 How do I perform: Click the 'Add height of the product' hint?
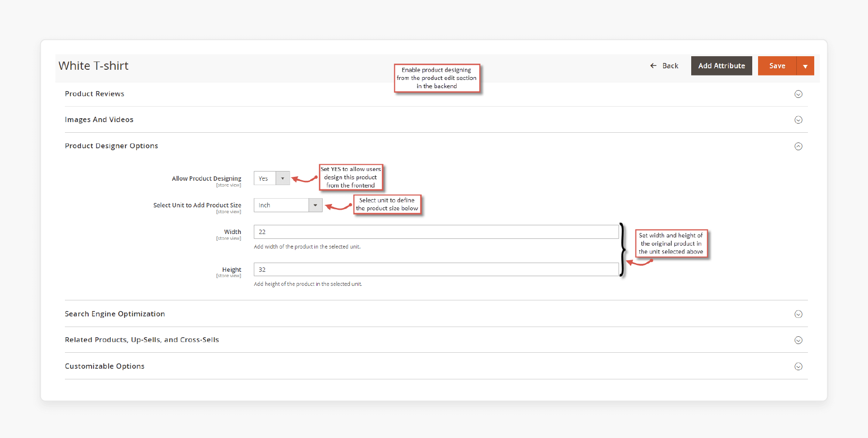308,284
